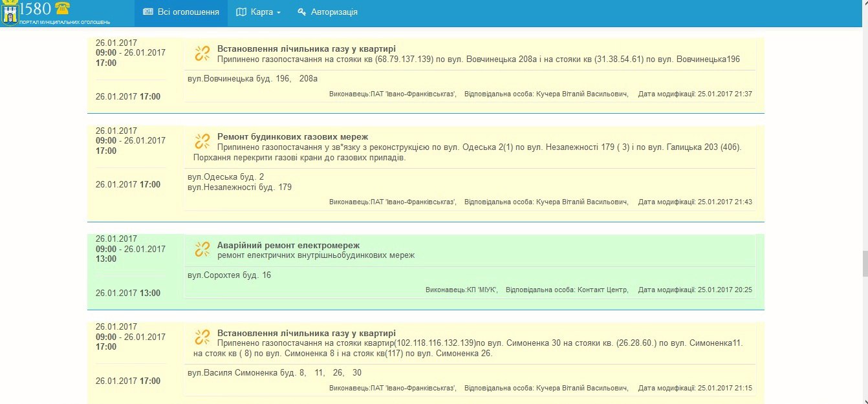Click the 1580 portal logo crest
The image size is (868, 404).
point(10,13)
